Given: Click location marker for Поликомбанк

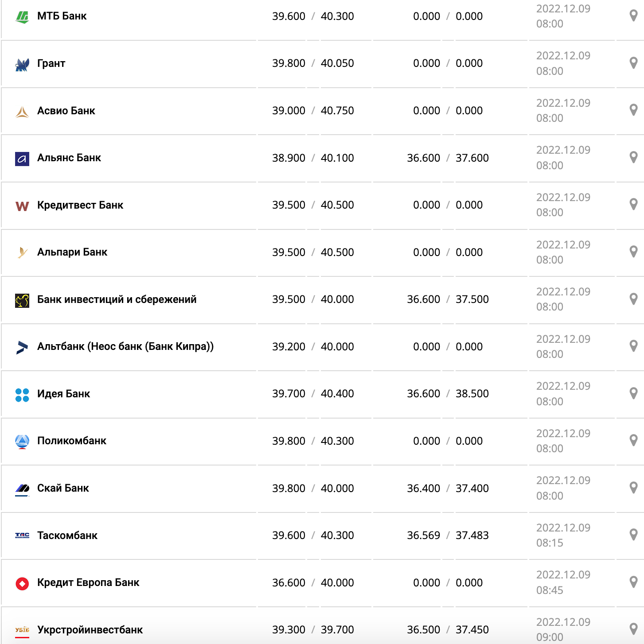Looking at the screenshot, I should click(633, 440).
